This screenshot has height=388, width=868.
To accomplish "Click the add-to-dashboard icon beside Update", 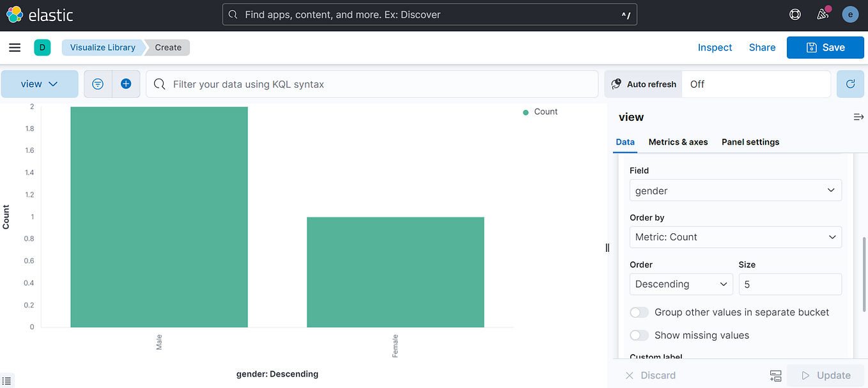I will pyautogui.click(x=775, y=376).
